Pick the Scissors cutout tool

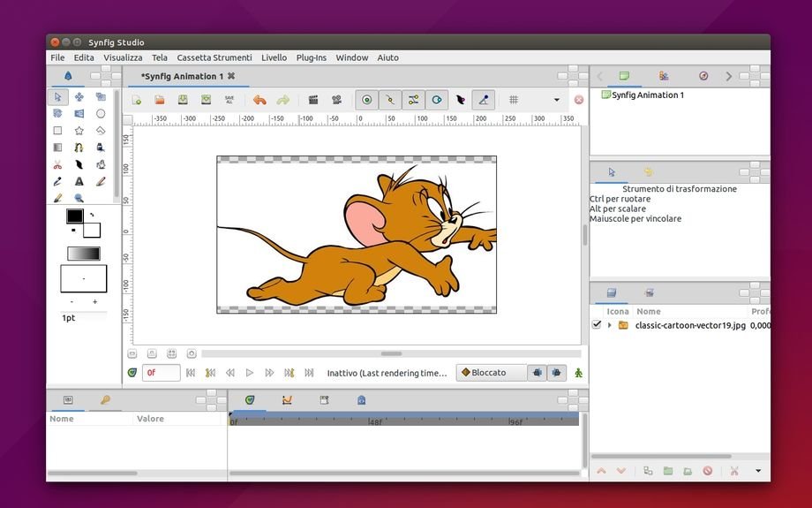coord(57,164)
